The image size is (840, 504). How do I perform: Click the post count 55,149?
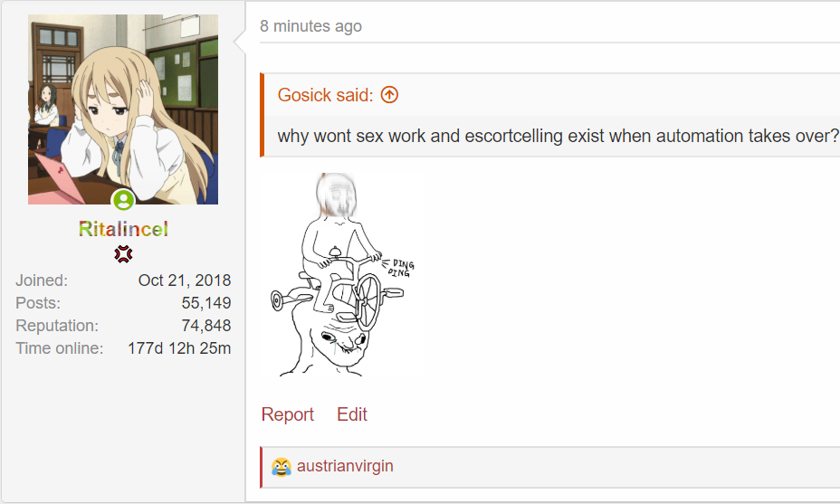coord(206,303)
